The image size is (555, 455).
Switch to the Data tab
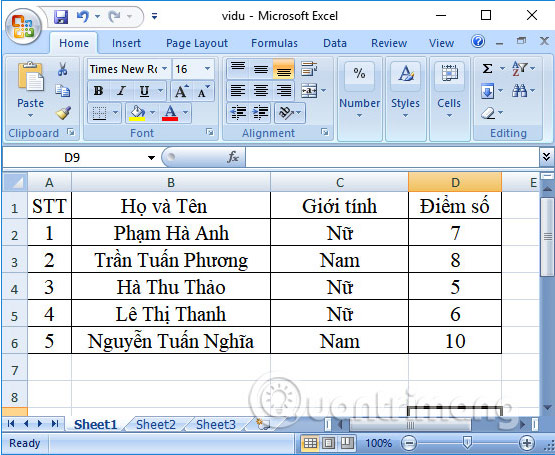[335, 43]
